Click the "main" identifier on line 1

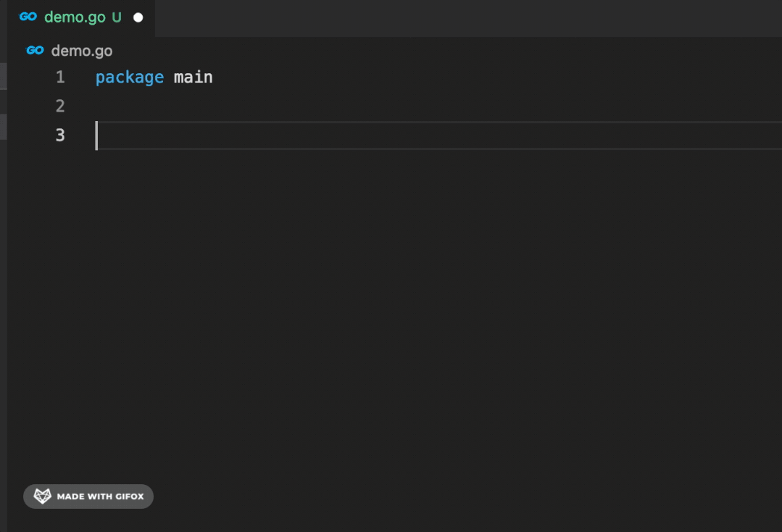click(194, 77)
